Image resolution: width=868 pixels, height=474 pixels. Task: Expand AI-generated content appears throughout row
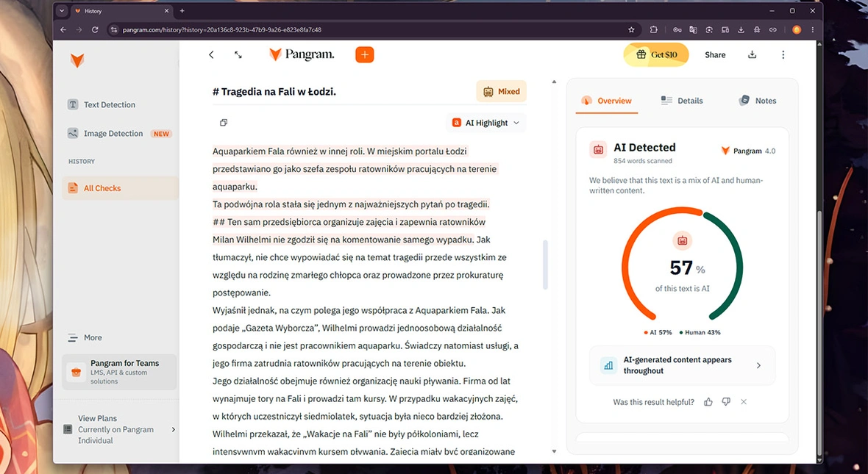(x=682, y=365)
